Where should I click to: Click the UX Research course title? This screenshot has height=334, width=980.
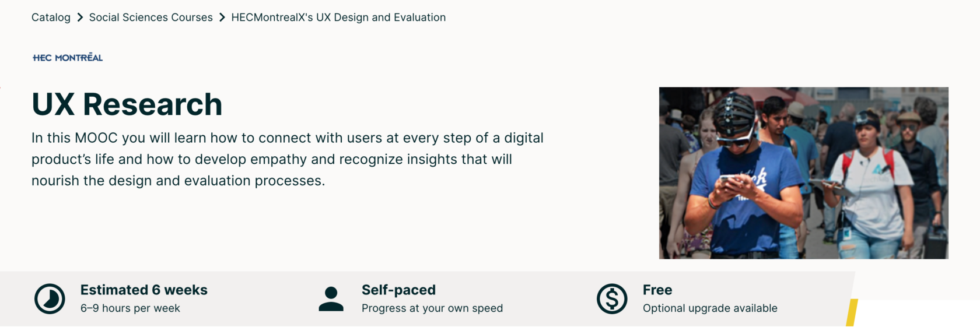click(127, 104)
